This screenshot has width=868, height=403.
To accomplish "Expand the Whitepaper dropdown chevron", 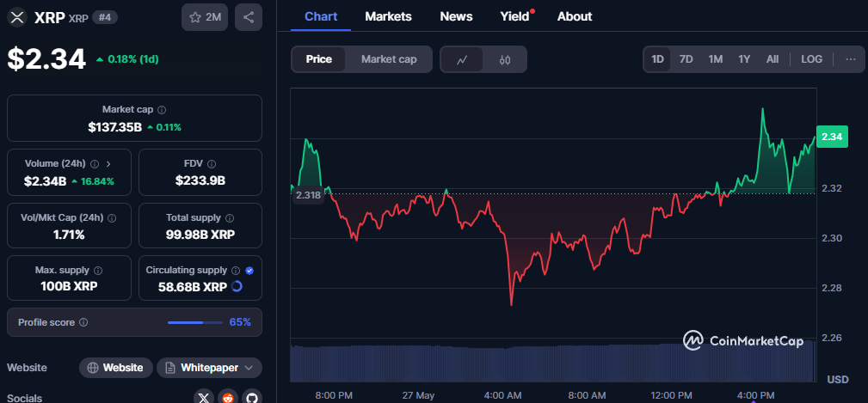I will click(x=249, y=368).
